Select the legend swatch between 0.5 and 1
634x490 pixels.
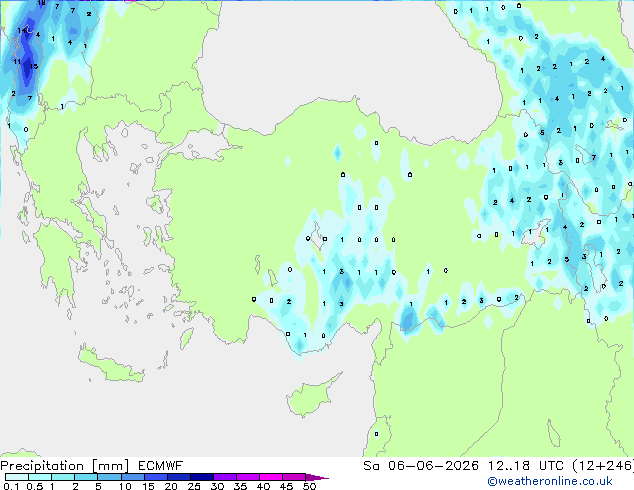click(x=40, y=477)
